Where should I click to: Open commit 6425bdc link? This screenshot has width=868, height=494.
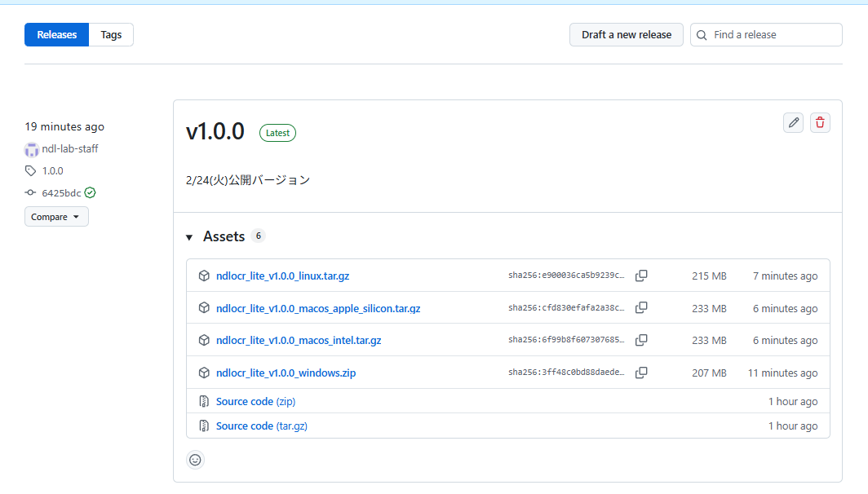point(61,193)
